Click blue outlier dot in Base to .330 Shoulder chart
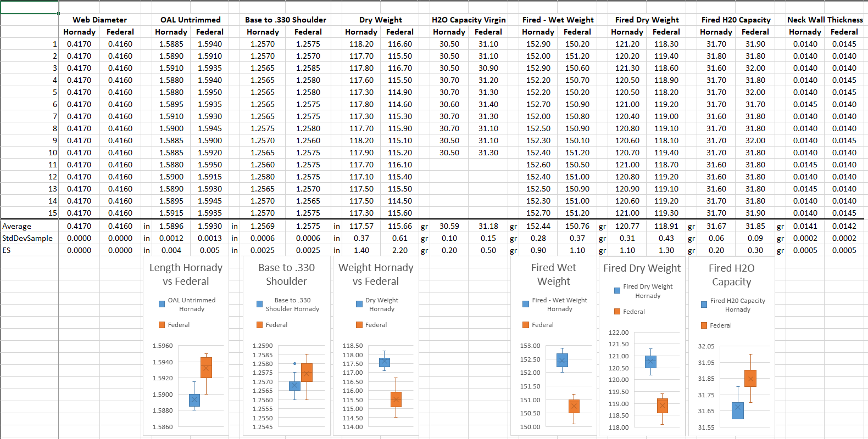Screen dimensions: 868x439 pyautogui.click(x=294, y=363)
